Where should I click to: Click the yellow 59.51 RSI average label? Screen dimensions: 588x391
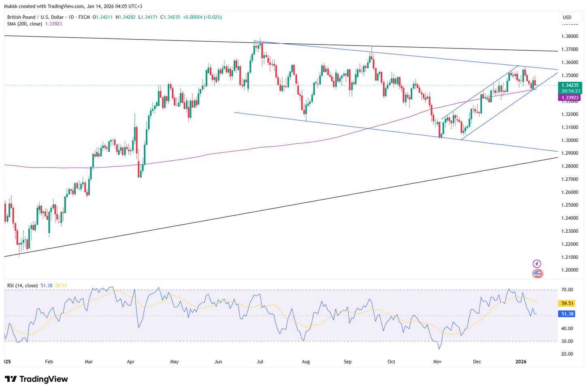coord(566,303)
